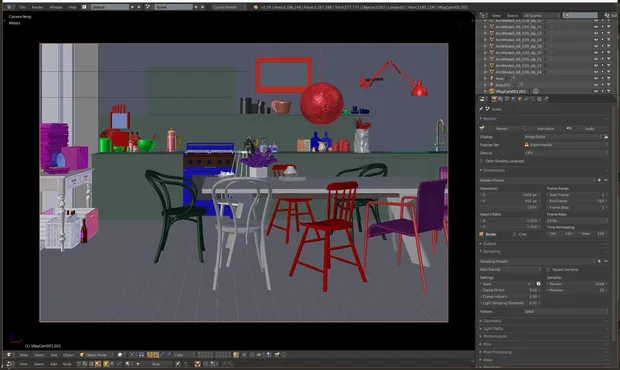Toggle the 3D manipulator axes icon
The height and width of the screenshot is (370, 620).
[x=150, y=355]
